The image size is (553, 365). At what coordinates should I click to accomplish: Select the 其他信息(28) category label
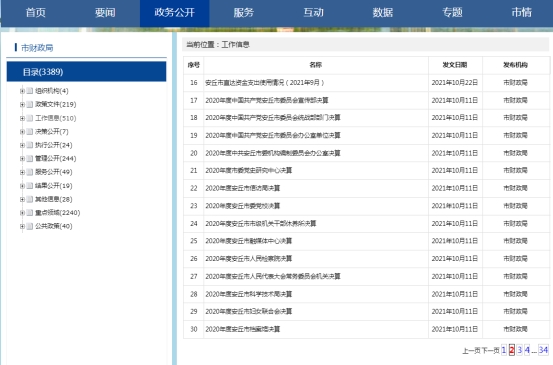click(54, 199)
